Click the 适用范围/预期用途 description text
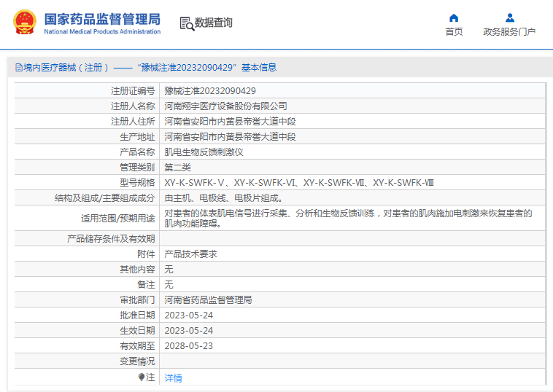The width and height of the screenshot is (553, 392). click(x=348, y=218)
